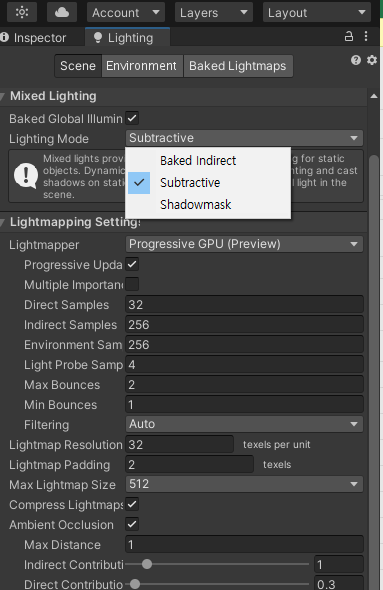Click the Indirect Contribution value field

point(339,564)
